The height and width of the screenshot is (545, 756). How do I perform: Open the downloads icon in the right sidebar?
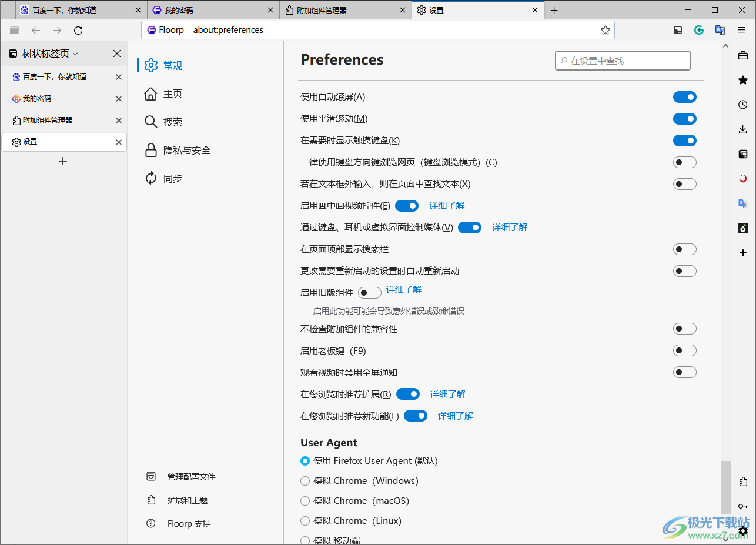click(742, 129)
